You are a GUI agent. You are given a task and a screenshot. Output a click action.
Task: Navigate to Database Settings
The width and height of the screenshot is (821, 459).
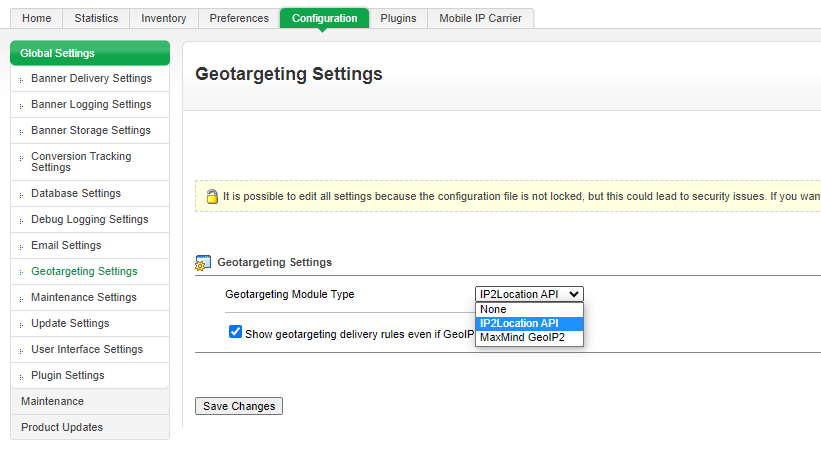76,194
